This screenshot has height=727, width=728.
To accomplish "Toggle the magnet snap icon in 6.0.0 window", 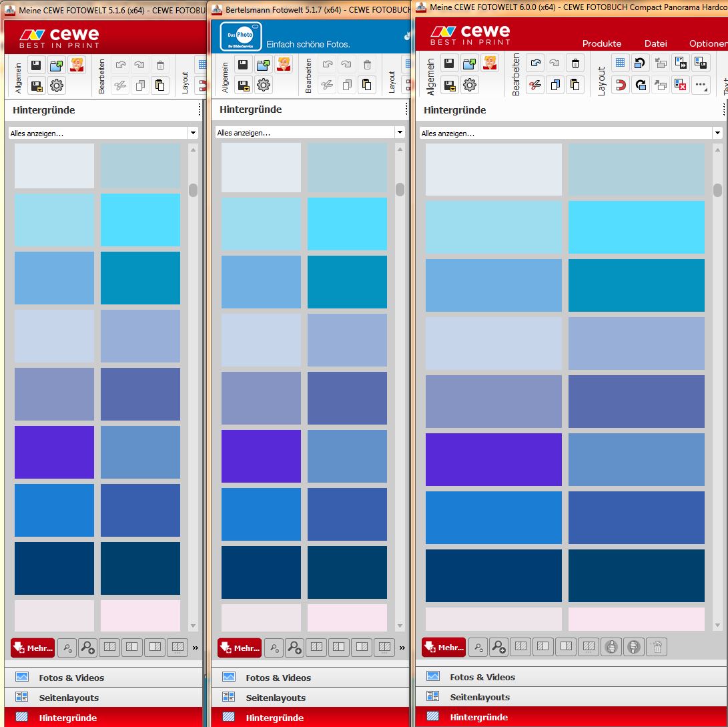I will 620,85.
